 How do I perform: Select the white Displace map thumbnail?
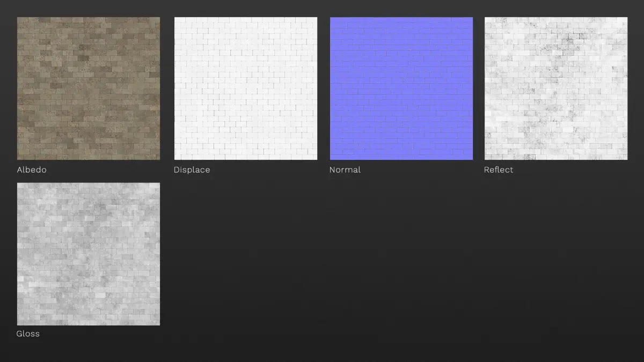(x=246, y=88)
